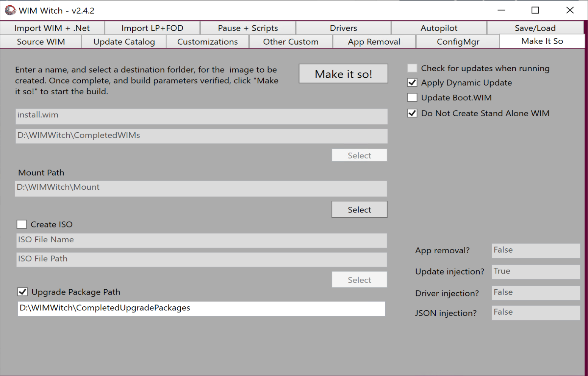Toggle the Update Boot.WIM checkbox

(412, 98)
